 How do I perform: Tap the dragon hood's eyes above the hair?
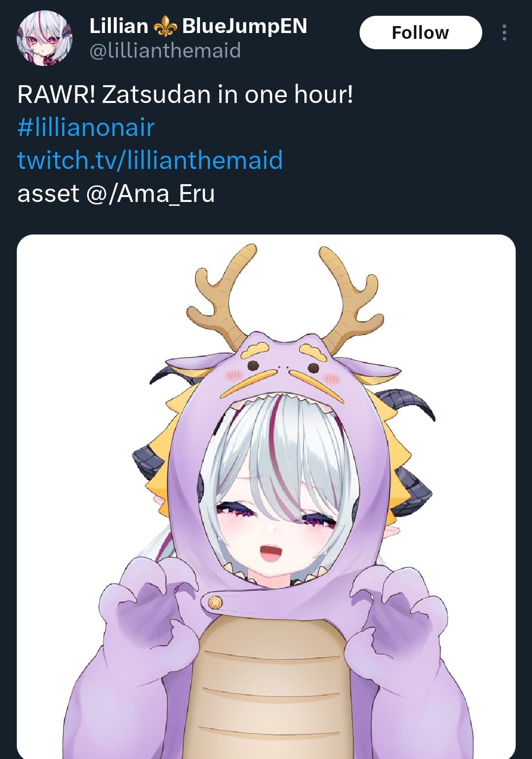tap(283, 366)
